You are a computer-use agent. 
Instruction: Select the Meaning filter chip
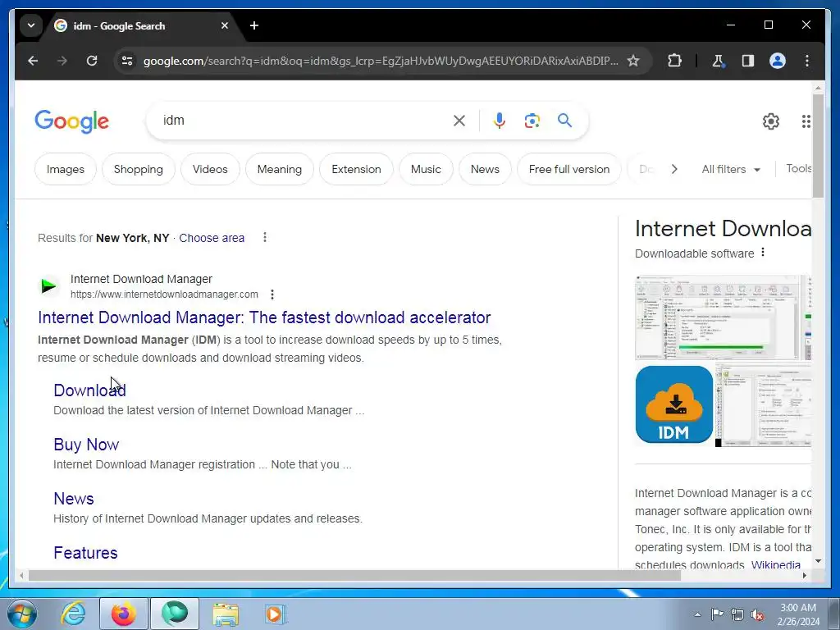(280, 169)
